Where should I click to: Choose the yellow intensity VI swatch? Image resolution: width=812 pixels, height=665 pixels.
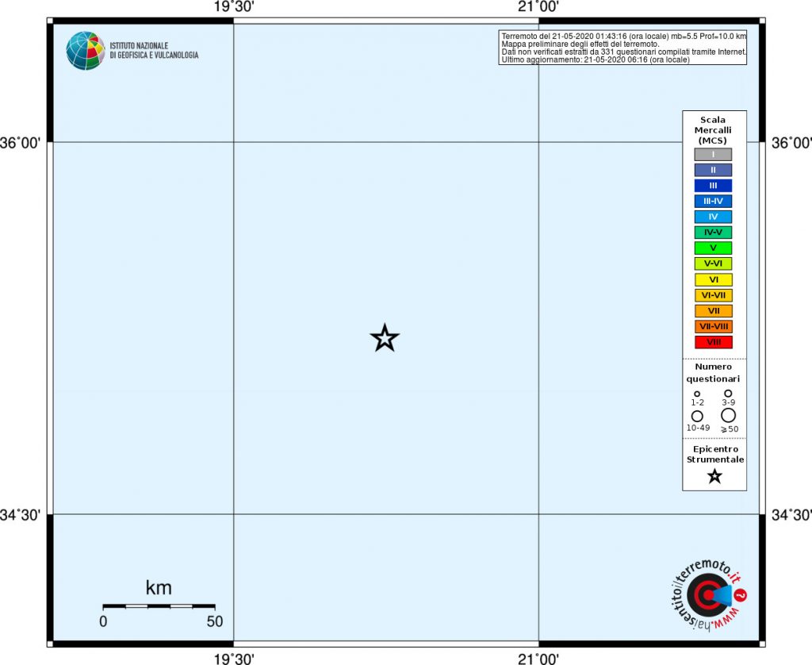click(713, 279)
